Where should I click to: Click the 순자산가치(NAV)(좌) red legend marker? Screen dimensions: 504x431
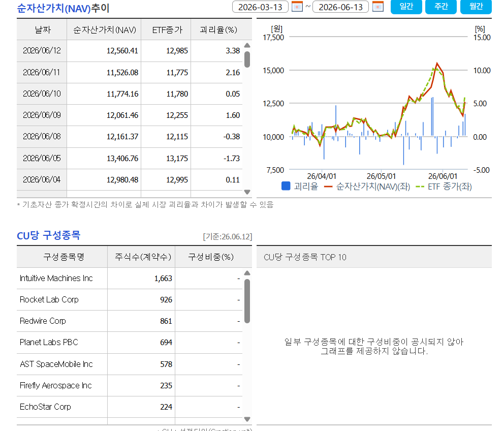pyautogui.click(x=328, y=187)
